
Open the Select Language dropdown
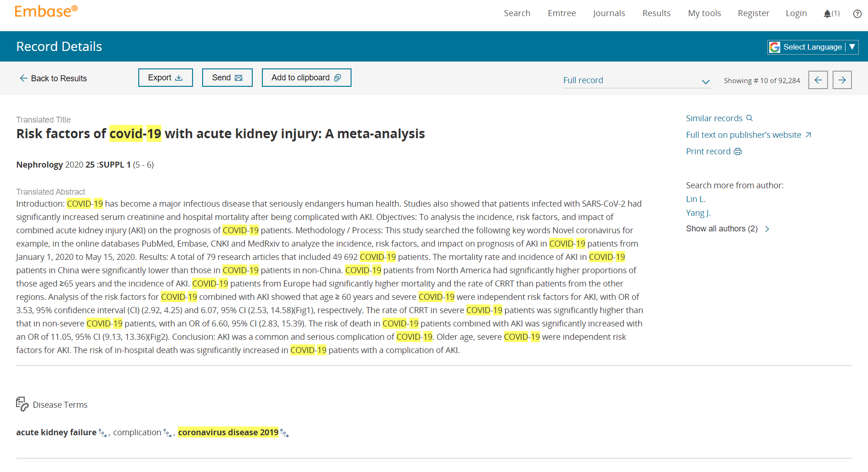pos(812,47)
